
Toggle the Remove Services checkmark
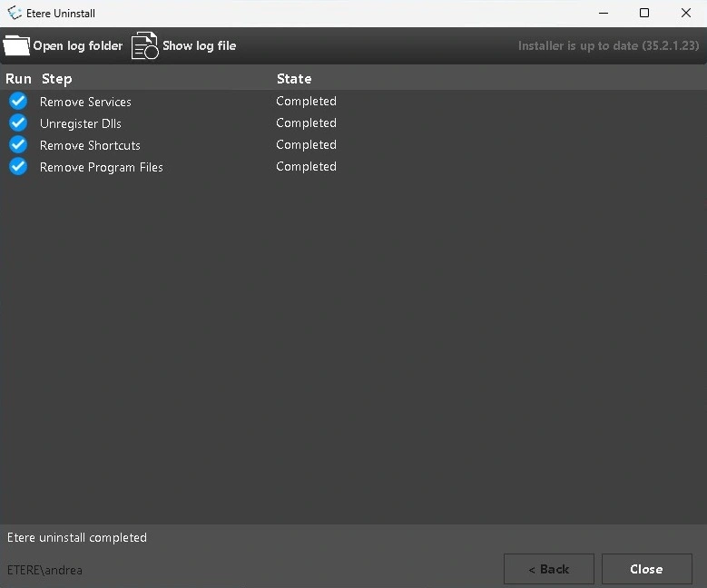click(18, 102)
